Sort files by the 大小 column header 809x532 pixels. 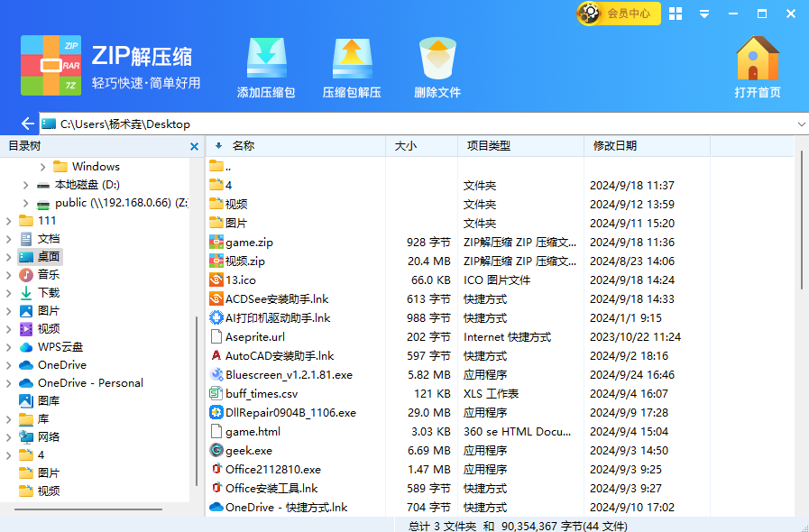pyautogui.click(x=406, y=146)
